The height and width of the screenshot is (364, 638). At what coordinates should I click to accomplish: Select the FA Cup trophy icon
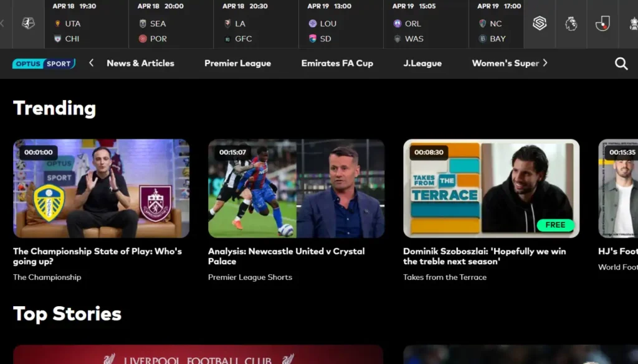(633, 24)
